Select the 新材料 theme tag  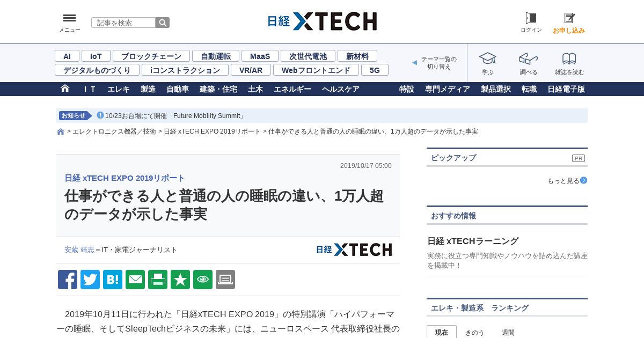[357, 56]
